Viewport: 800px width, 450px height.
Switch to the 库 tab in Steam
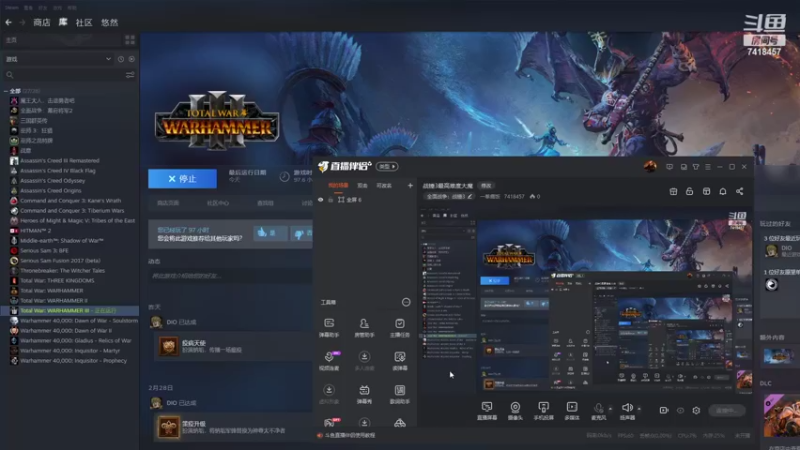63,22
